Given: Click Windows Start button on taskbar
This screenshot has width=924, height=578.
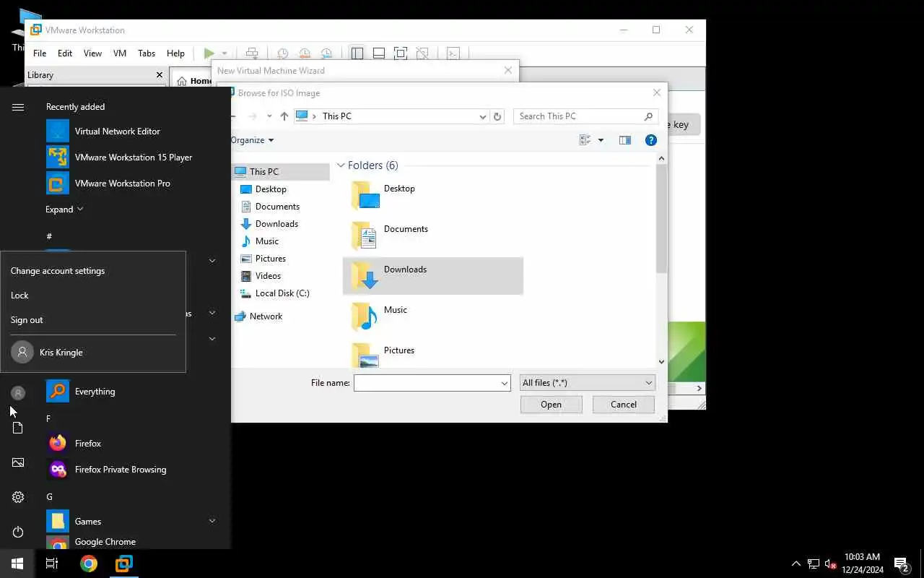Looking at the screenshot, I should click(17, 564).
